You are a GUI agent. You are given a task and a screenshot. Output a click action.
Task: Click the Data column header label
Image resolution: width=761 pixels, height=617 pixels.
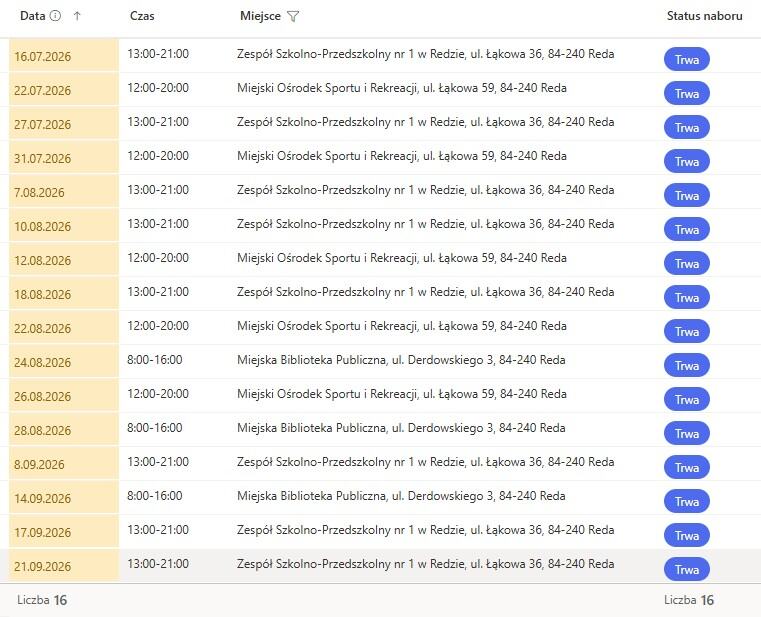(33, 16)
